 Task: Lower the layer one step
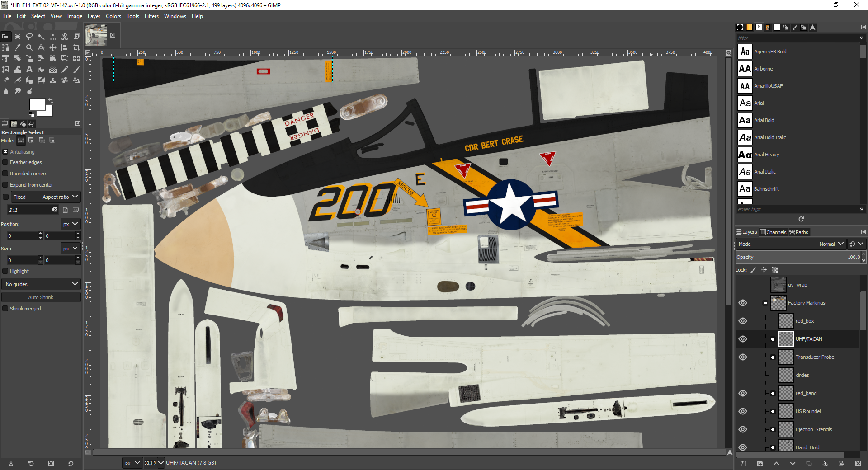793,463
